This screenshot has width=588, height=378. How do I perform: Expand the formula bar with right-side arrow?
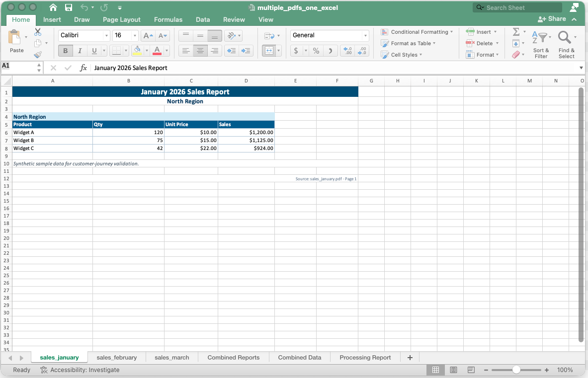pos(581,68)
